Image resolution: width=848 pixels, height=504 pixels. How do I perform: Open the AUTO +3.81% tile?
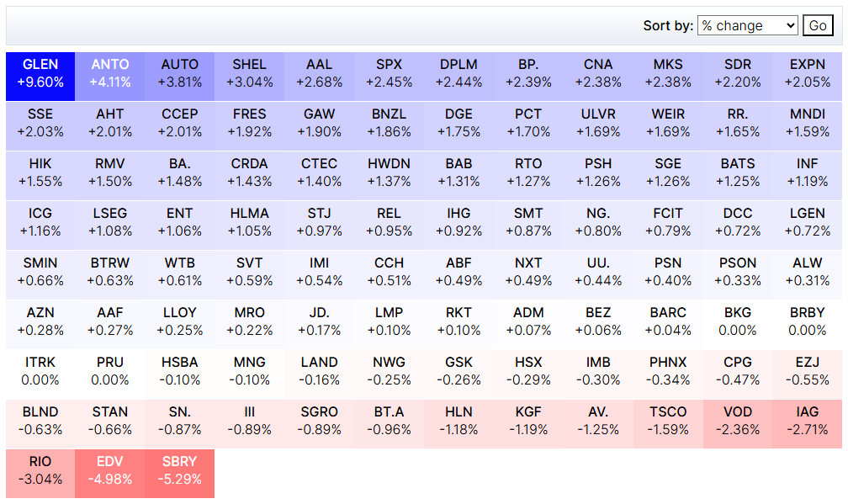pos(180,74)
